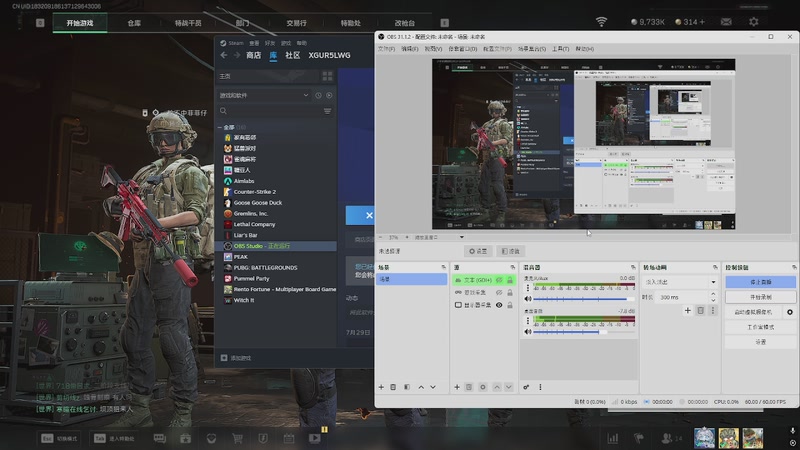Open transition properties three-dot menu

(x=713, y=310)
